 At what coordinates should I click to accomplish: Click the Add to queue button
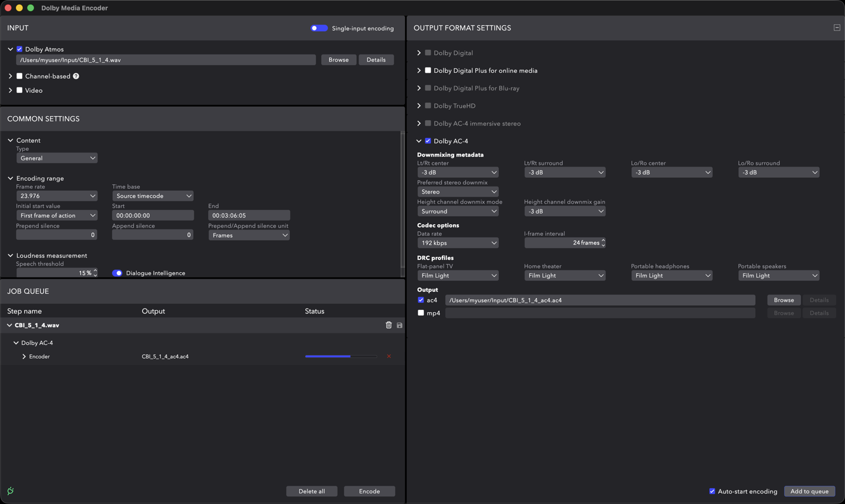(809, 491)
